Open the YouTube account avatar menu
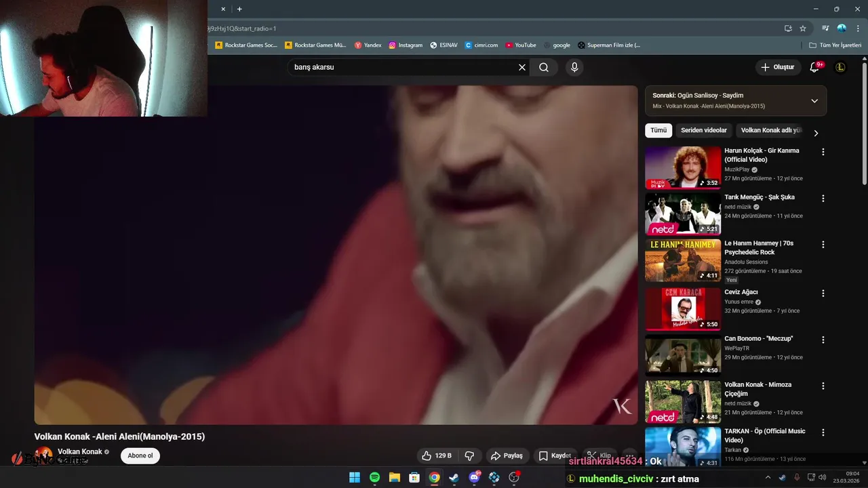Screen dimensions: 868x488 (x=840, y=67)
